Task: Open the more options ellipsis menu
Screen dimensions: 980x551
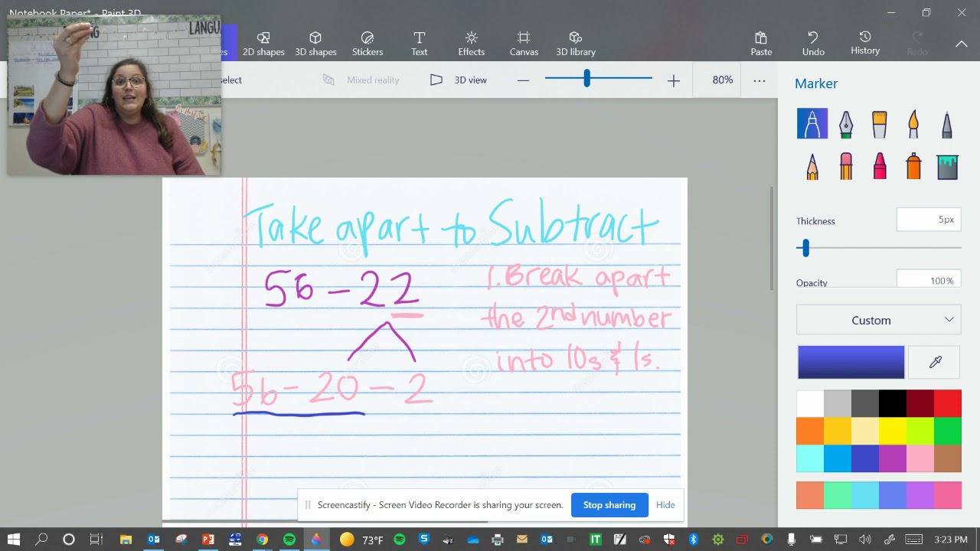Action: [759, 80]
